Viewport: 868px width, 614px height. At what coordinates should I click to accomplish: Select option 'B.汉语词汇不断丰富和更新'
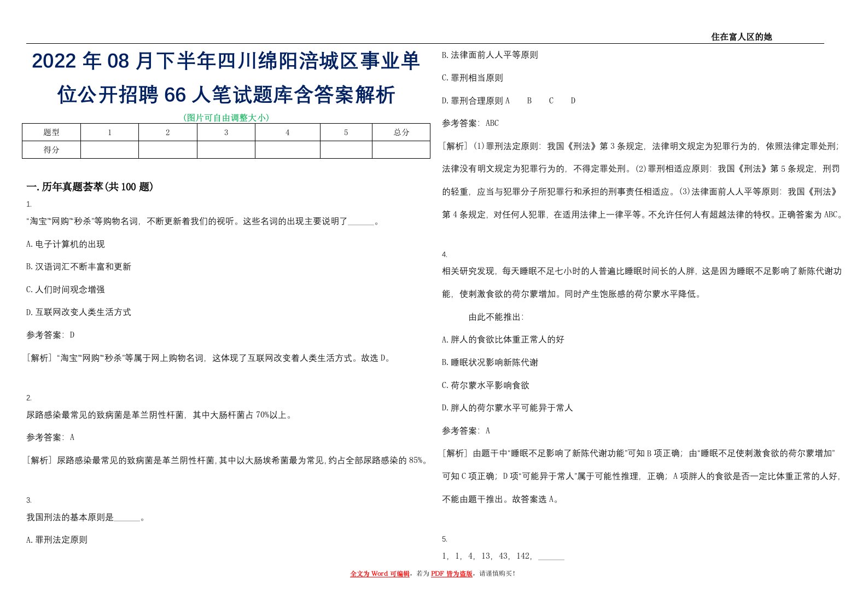pyautogui.click(x=79, y=267)
